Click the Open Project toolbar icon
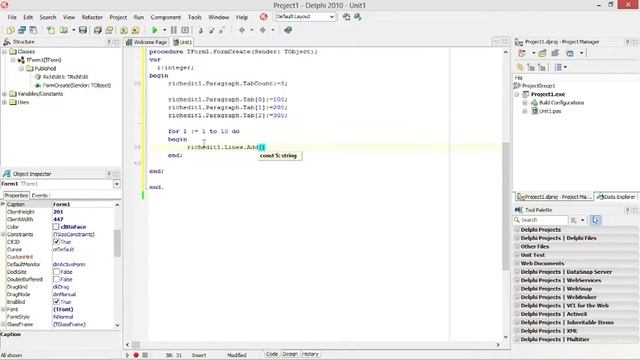Screen dimensions: 640x360 [109, 30]
